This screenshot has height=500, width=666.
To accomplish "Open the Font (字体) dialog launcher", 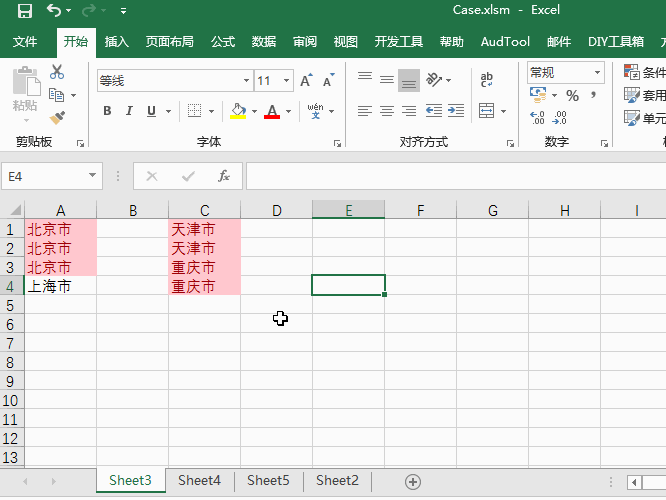I will click(338, 144).
